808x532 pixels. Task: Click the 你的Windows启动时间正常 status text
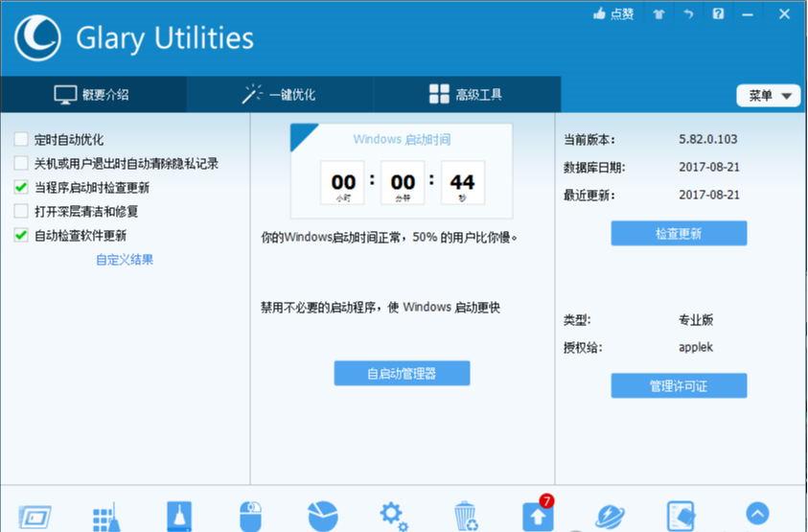tap(389, 238)
